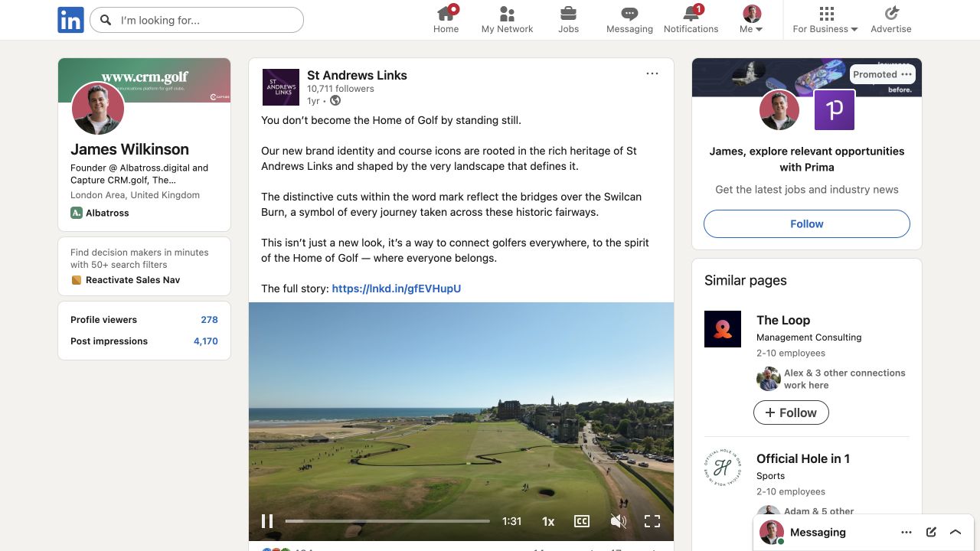Screen dimensions: 980x551
Task: Open the LinkedIn home logo
Action: 70,20
